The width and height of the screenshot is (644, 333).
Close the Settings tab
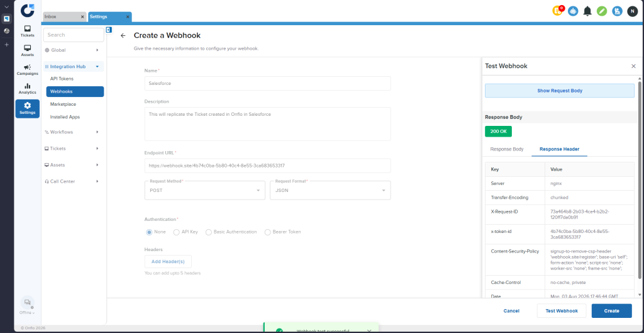[x=128, y=17]
